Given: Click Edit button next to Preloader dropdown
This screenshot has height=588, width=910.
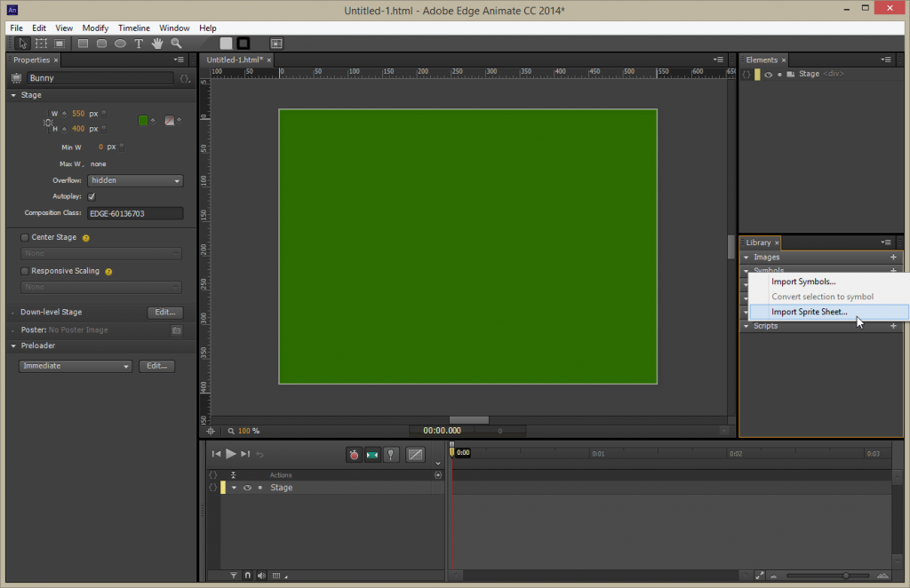Looking at the screenshot, I should pyautogui.click(x=156, y=367).
